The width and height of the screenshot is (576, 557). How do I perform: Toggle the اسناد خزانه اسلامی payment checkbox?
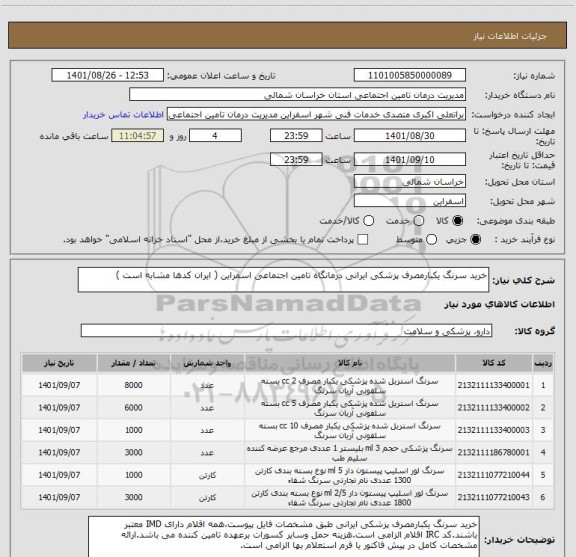[363, 240]
